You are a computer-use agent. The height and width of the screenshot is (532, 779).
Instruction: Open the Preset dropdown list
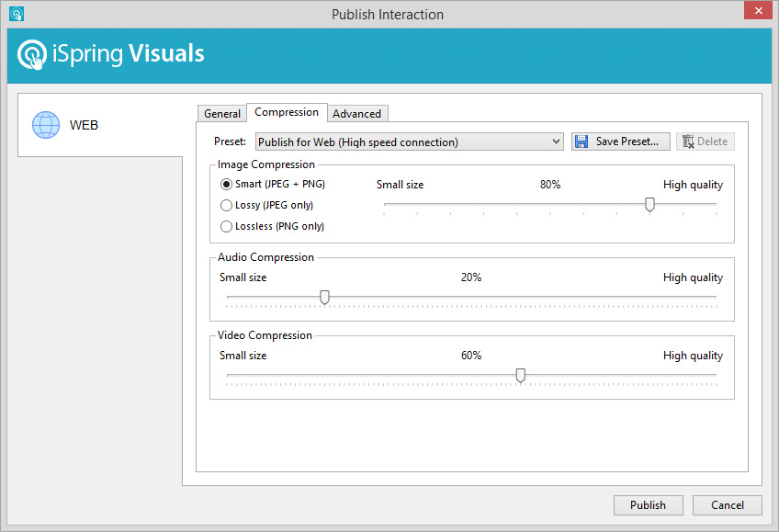pyautogui.click(x=556, y=141)
